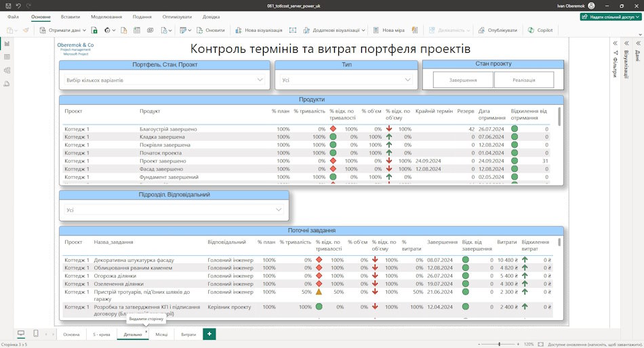Click the Продукти table vertical scrollbar
The width and height of the screenshot is (644, 348).
point(559,116)
